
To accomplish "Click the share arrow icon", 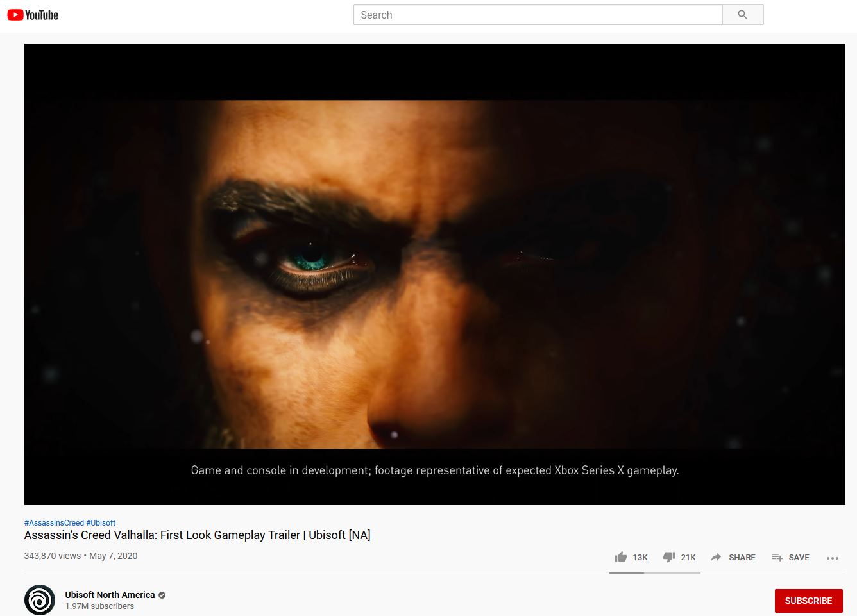I will click(716, 557).
